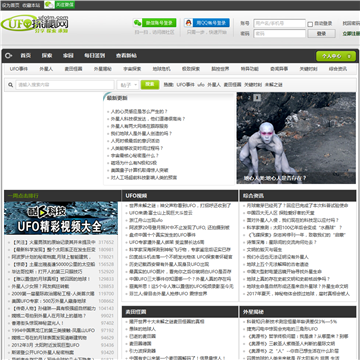Select the 奇闻异事 category tab

(279, 69)
